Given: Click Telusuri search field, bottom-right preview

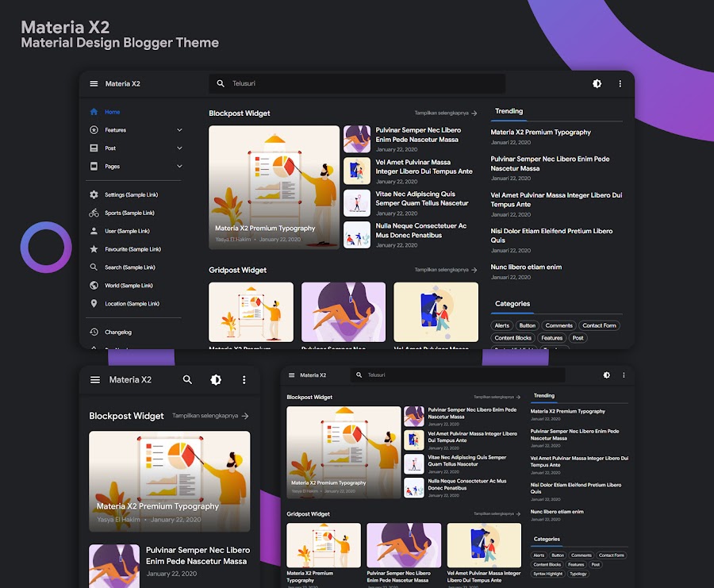Looking at the screenshot, I should click(458, 375).
